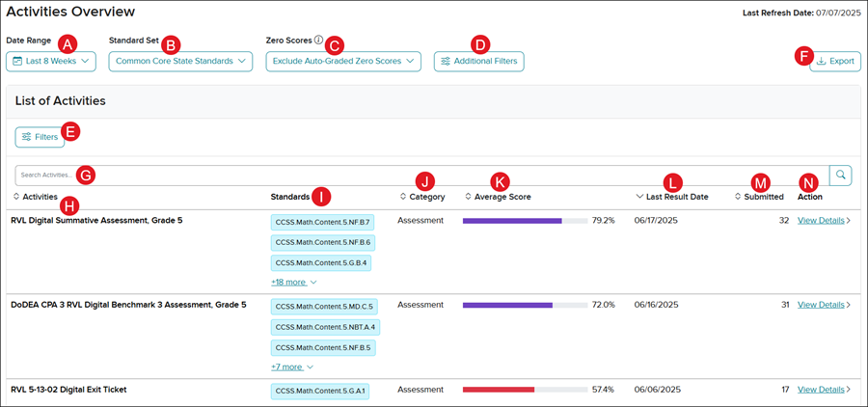
Task: Open the Common Core State Standards dropdown
Action: (x=180, y=62)
